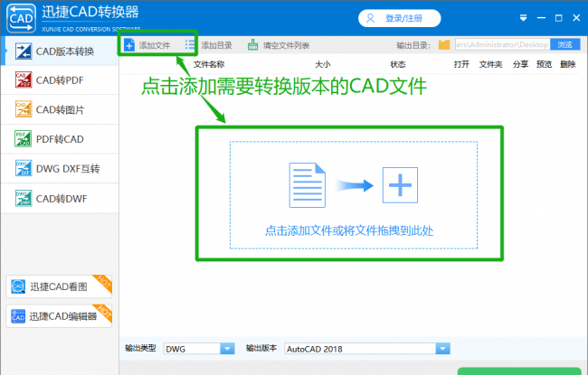Open the AutoCAD 2018 version combo box
The image size is (588, 375).
pyautogui.click(x=367, y=349)
